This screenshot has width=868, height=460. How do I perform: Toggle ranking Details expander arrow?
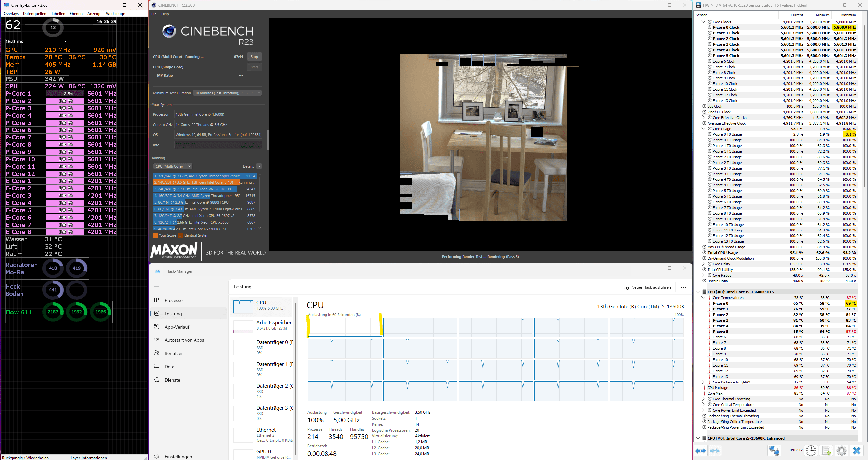[259, 166]
